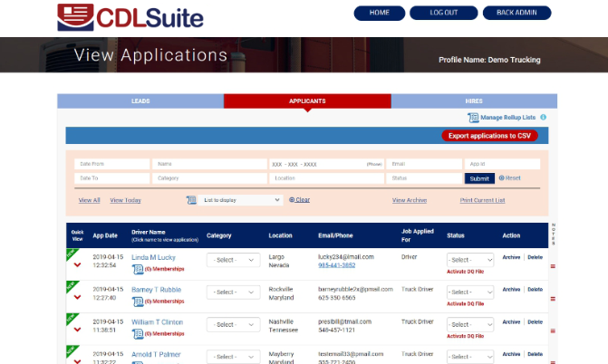Open William T Clinton's application
Screen dimensions: 608x364
pos(157,322)
